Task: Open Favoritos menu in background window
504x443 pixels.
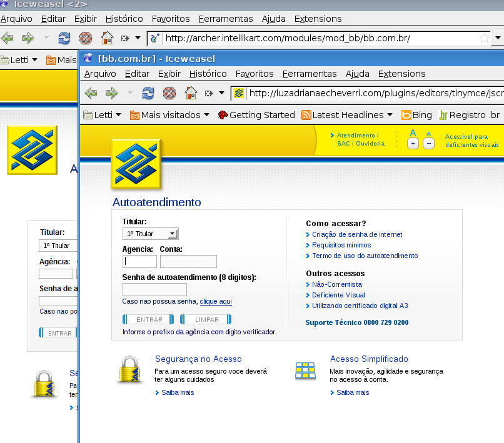Action: click(x=171, y=19)
